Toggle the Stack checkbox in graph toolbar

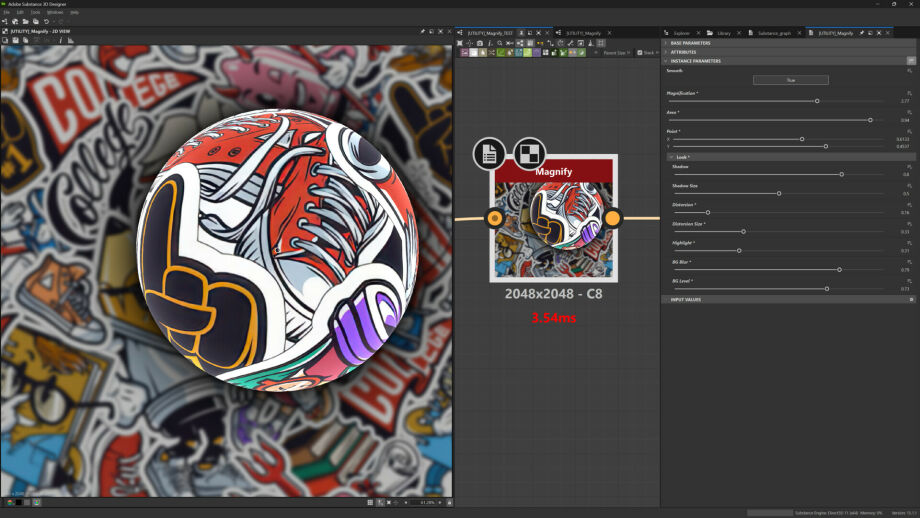640,53
